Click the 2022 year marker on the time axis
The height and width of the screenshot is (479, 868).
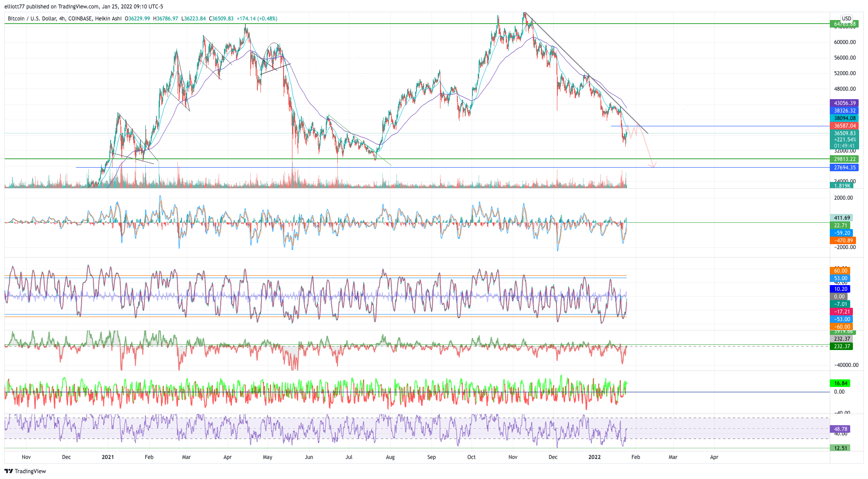(x=594, y=457)
